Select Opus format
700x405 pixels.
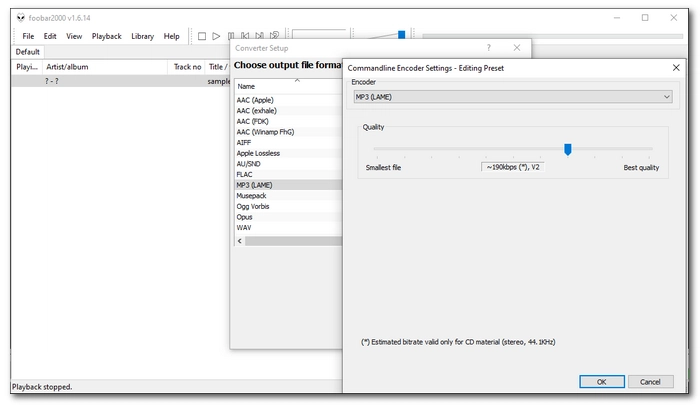coord(288,217)
